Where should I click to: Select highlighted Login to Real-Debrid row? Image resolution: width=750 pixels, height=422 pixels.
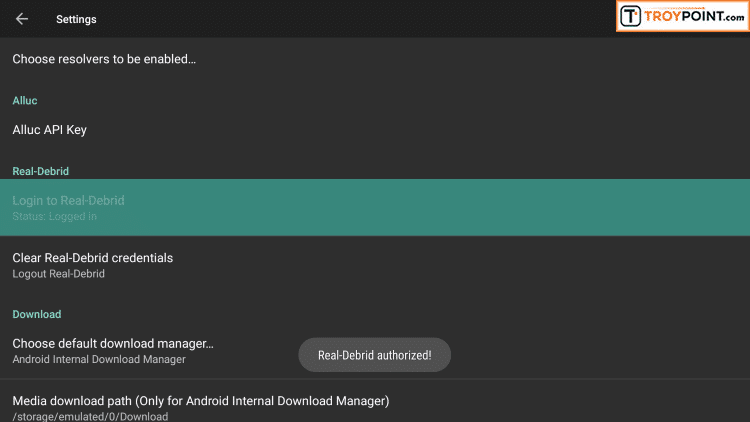coord(375,207)
